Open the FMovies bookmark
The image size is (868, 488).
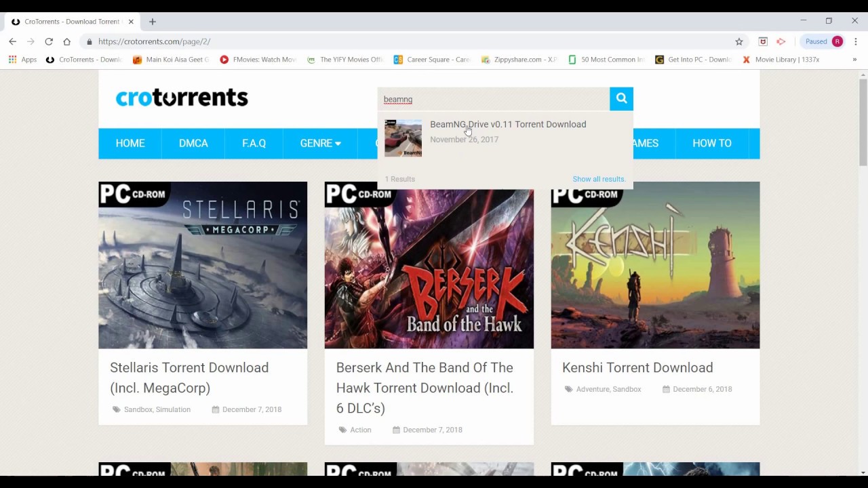coord(258,60)
